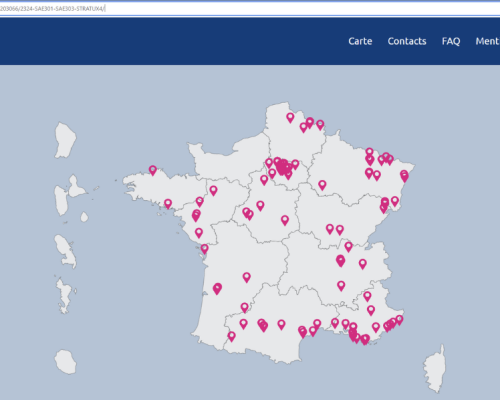Open the partially visible Mentions menu item
The height and width of the screenshot is (400, 500).
[x=487, y=41]
